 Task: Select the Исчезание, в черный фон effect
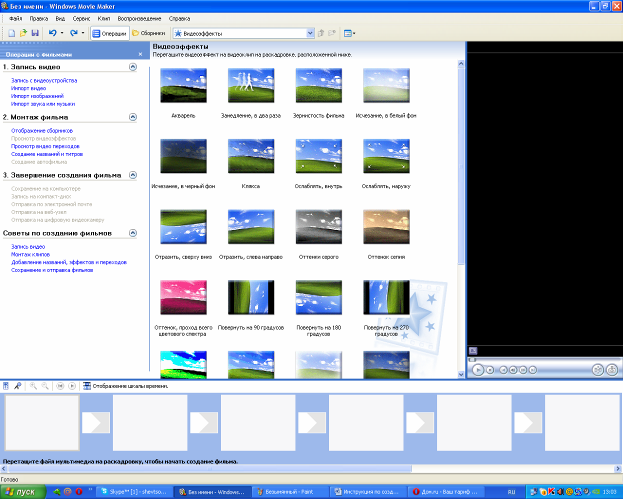pyautogui.click(x=183, y=156)
